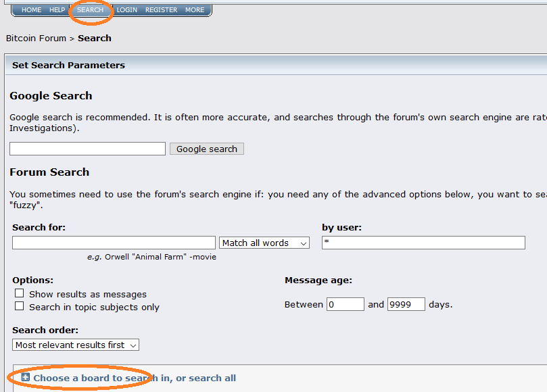Enable 'Show results as messages' checkbox
547x392 pixels.
pos(19,293)
